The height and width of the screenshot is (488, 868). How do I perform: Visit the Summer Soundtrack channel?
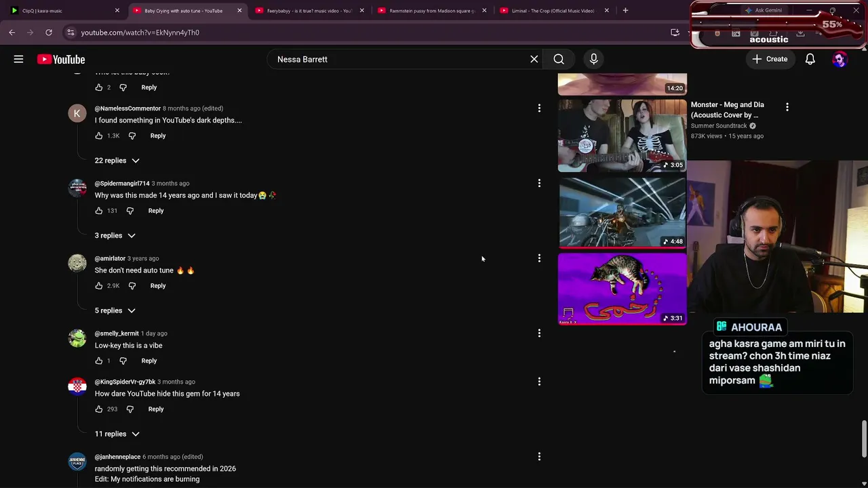pos(719,126)
